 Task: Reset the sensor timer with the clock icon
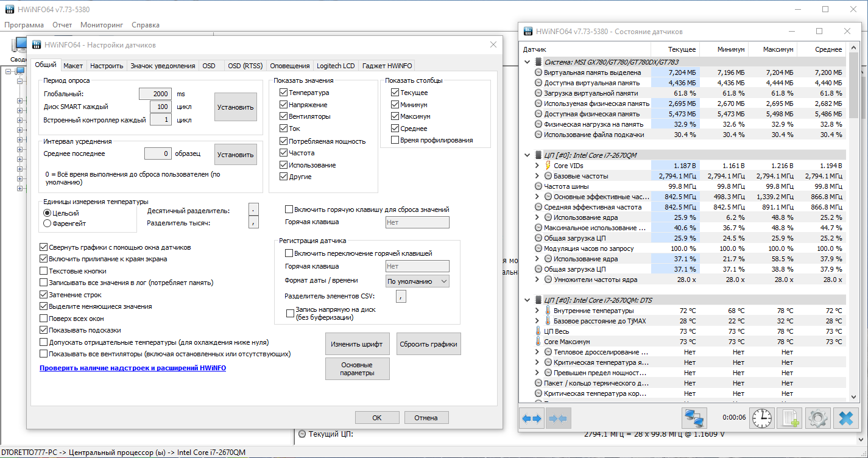[761, 418]
